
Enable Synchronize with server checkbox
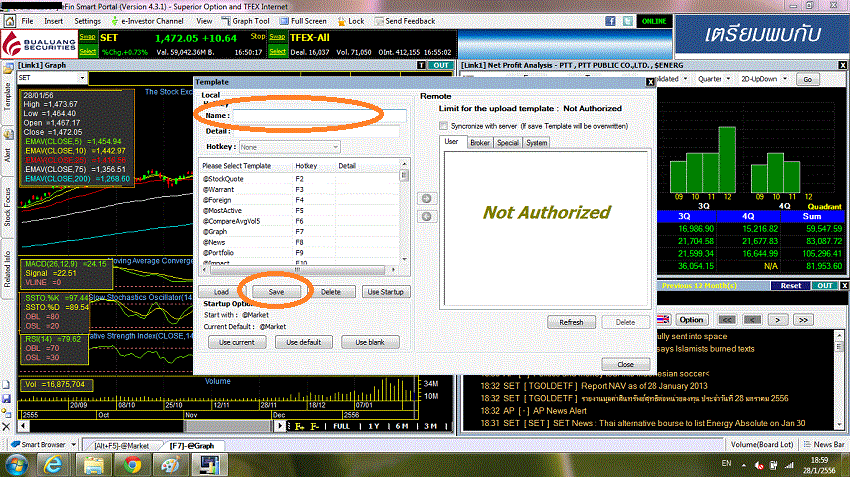(443, 126)
